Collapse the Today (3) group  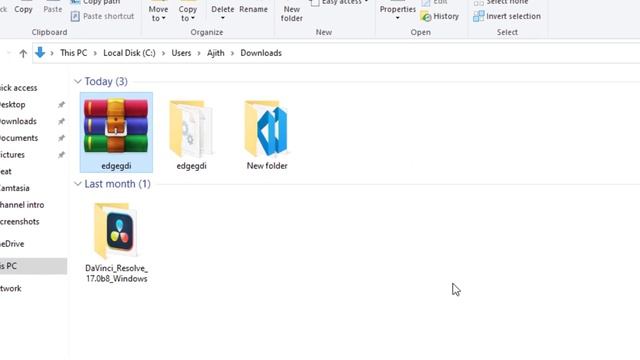tap(78, 81)
